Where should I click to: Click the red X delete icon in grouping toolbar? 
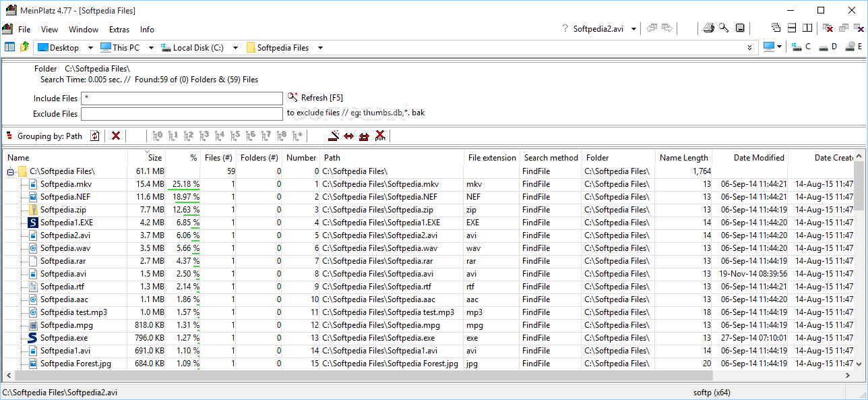coord(116,136)
